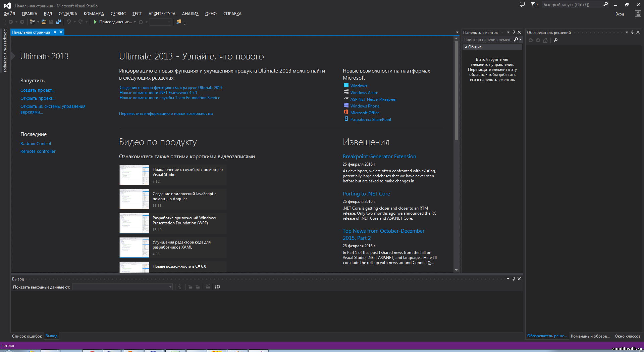Click the New Project toolbar icon
This screenshot has height=352, width=644.
(x=33, y=22)
